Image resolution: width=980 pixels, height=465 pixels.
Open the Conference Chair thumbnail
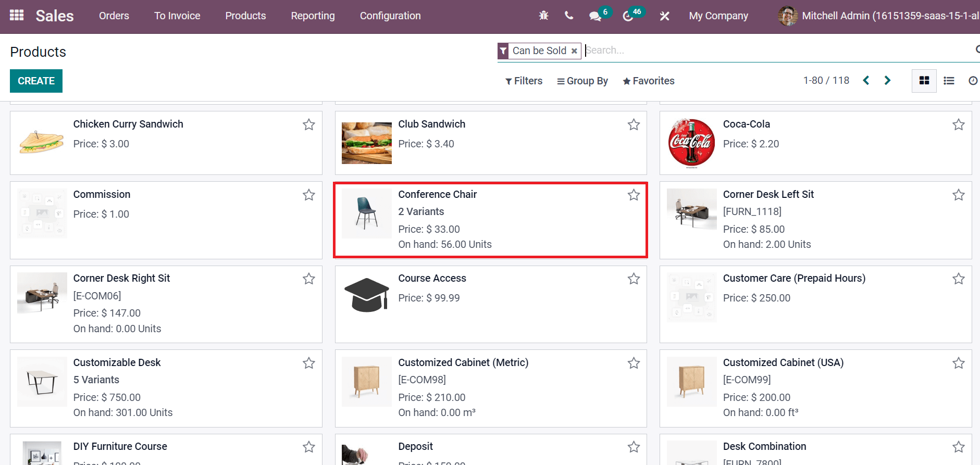367,213
